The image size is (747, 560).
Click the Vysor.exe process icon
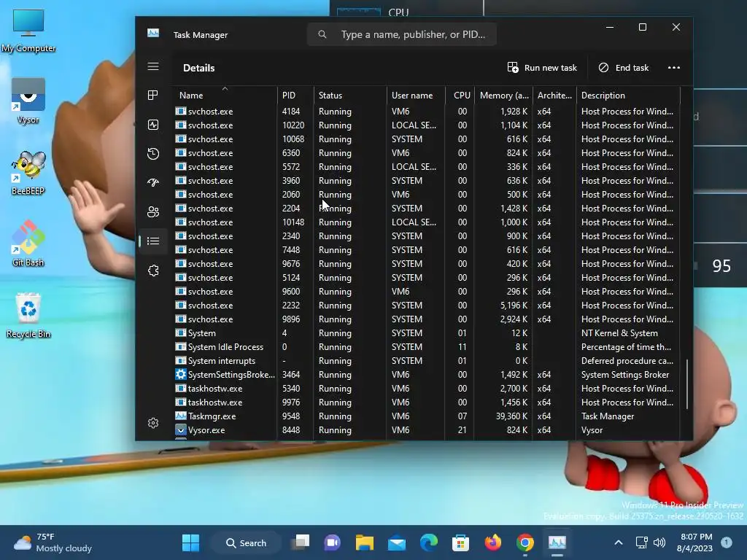click(x=181, y=430)
